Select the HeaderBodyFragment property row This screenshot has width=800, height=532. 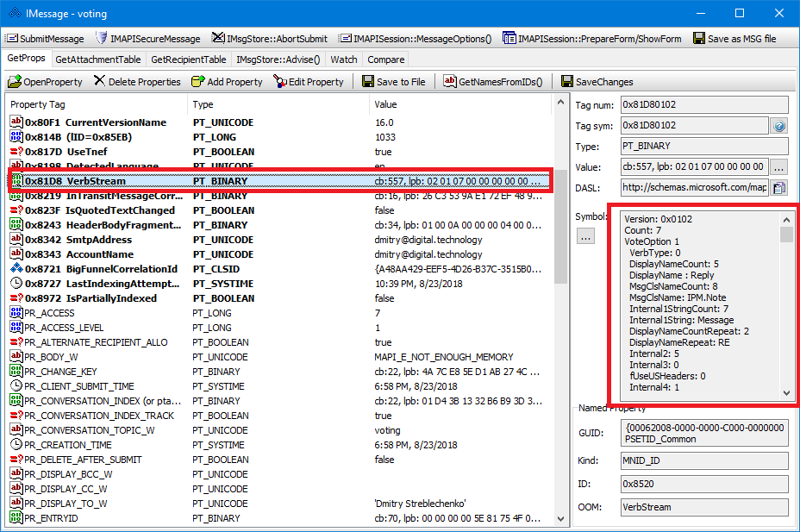click(x=279, y=225)
